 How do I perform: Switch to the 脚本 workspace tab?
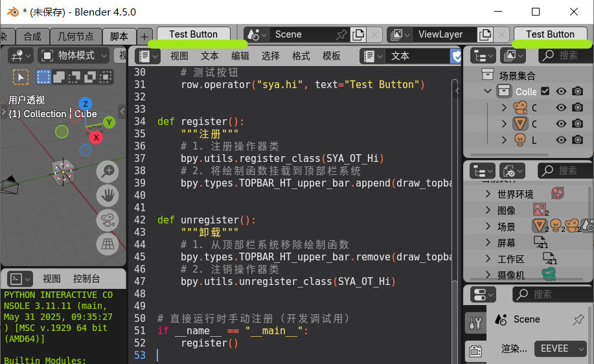[x=119, y=37]
